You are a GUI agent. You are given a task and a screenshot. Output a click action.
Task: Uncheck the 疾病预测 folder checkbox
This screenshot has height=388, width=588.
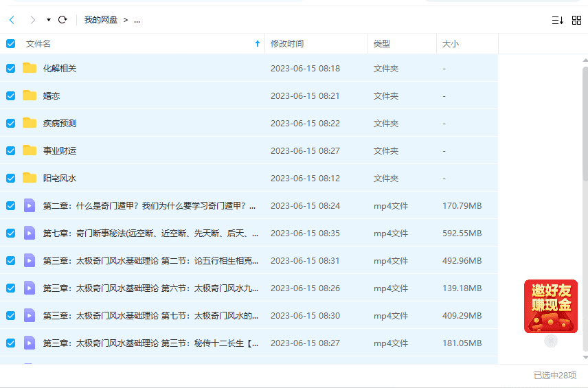tap(11, 123)
